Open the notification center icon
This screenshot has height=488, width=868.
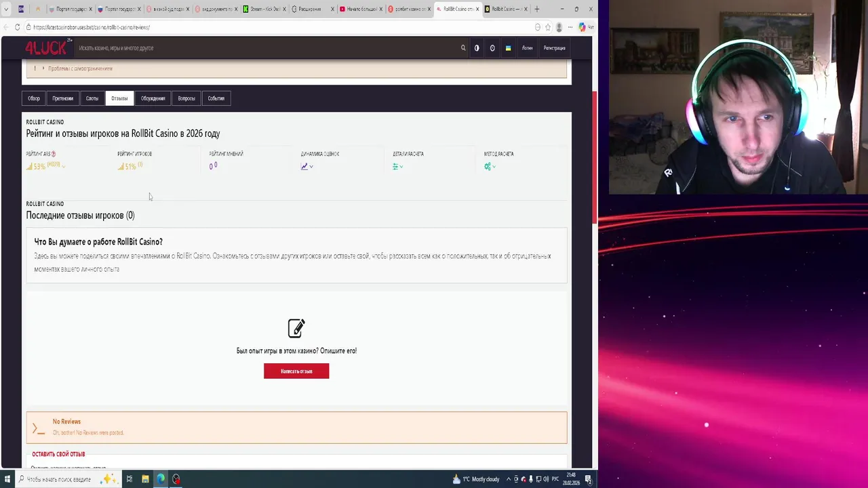click(588, 479)
